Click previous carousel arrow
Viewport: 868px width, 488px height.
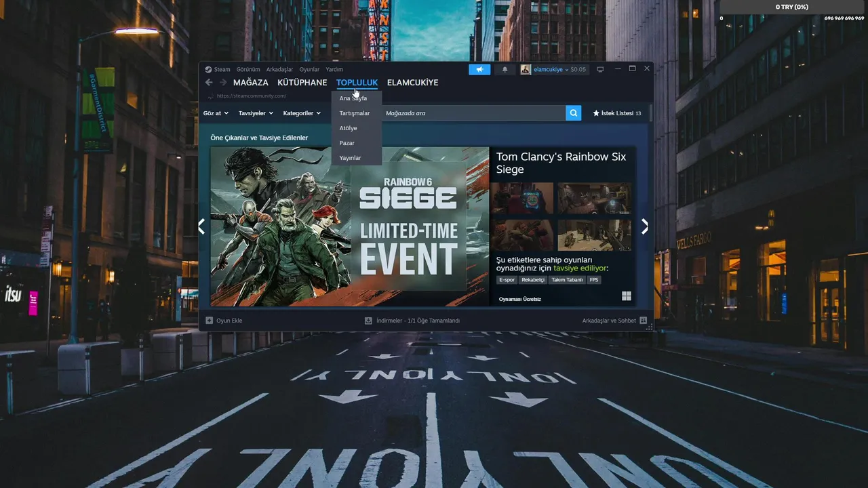pos(201,226)
